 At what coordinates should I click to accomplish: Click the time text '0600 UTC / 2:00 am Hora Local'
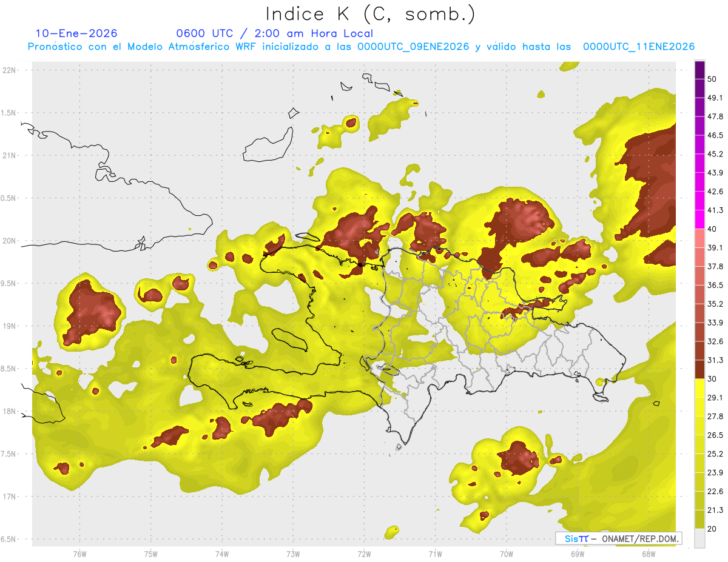(274, 33)
